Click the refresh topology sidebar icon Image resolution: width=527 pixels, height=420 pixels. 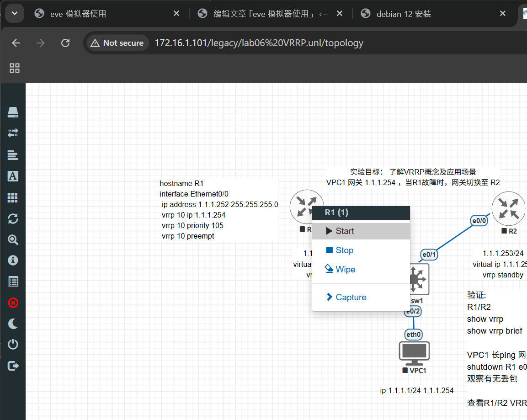13,219
